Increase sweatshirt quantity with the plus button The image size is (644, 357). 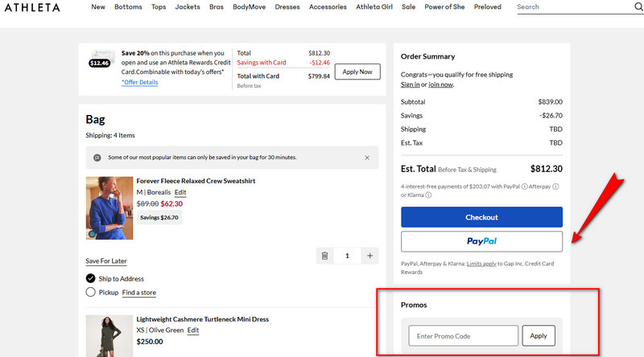[370, 256]
